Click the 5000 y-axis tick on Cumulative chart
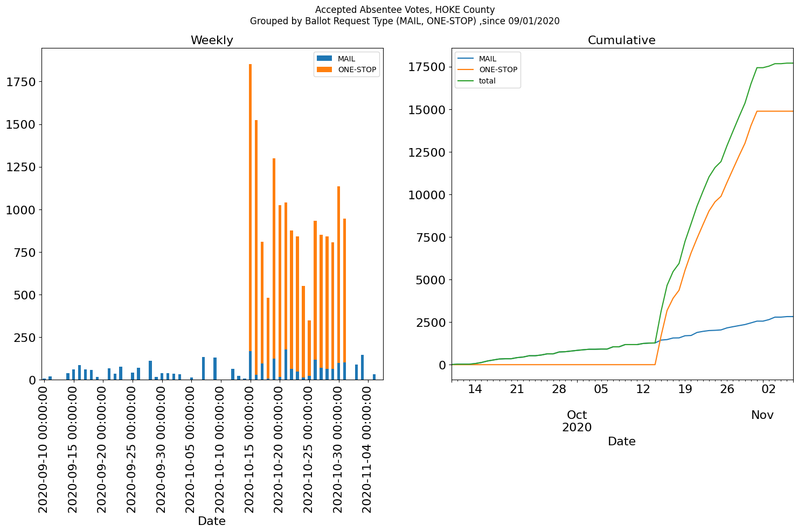798x532 pixels. 431,279
